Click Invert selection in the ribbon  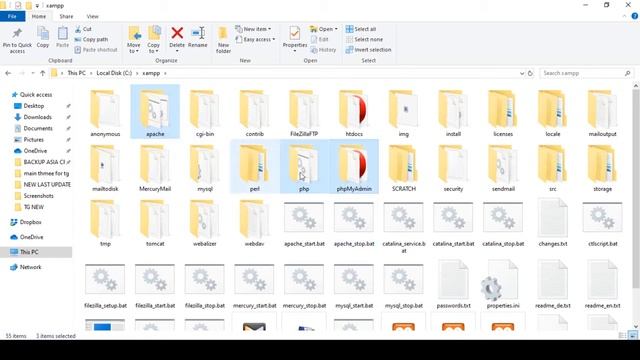[x=368, y=50]
